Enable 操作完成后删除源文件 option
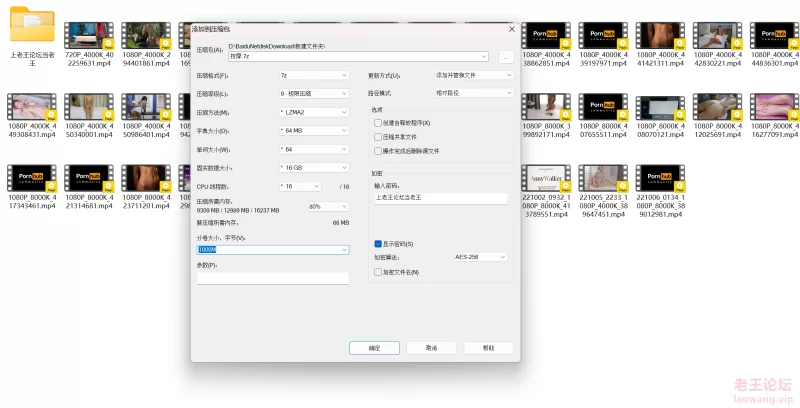Viewport: 800px width, 408px height. [378, 151]
